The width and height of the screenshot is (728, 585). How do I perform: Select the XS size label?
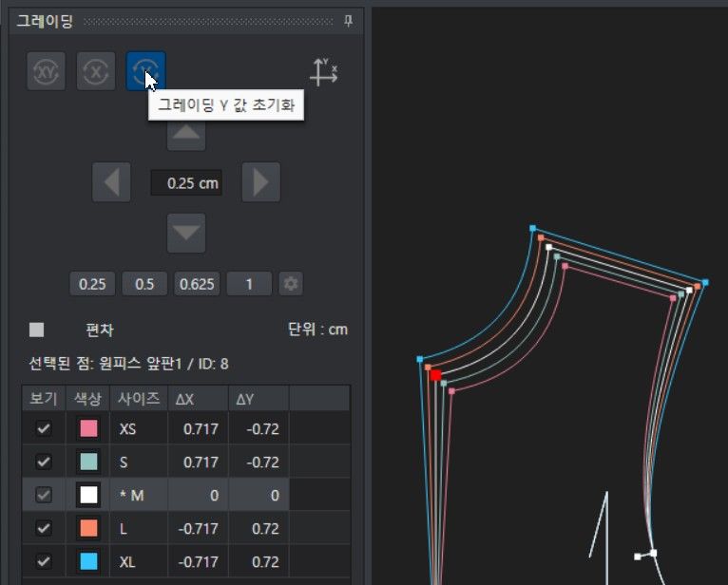click(127, 428)
